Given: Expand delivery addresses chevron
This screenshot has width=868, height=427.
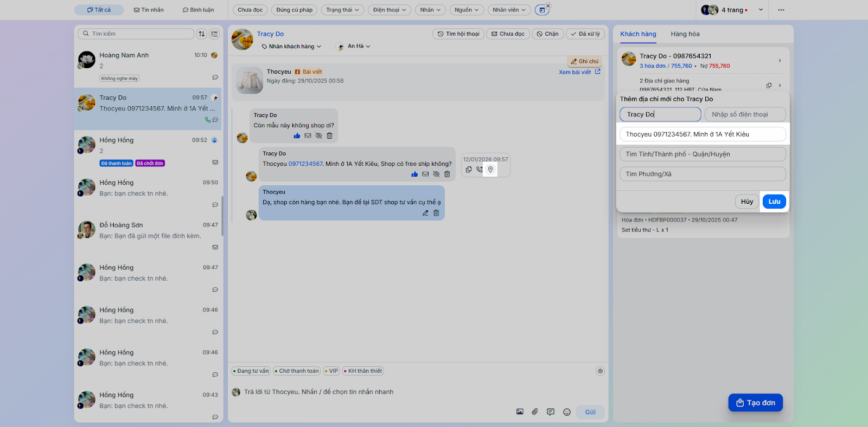Looking at the screenshot, I should pyautogui.click(x=780, y=85).
